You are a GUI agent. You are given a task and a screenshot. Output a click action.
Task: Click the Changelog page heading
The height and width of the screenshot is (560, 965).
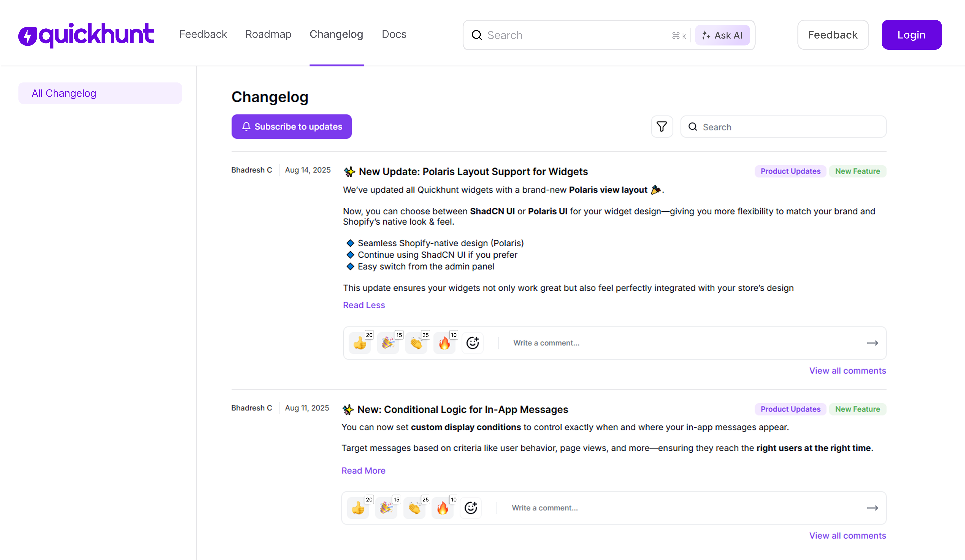(x=270, y=97)
